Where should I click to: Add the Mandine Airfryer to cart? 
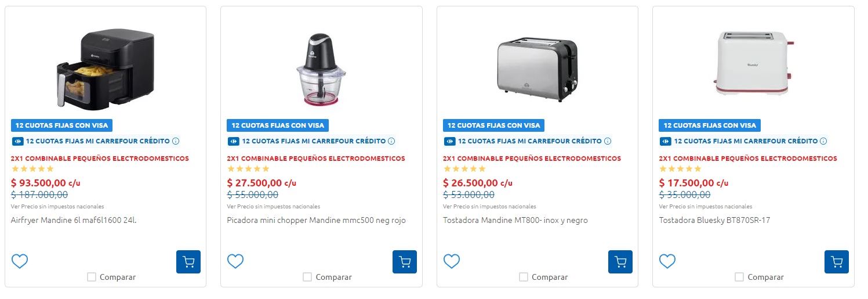188,262
